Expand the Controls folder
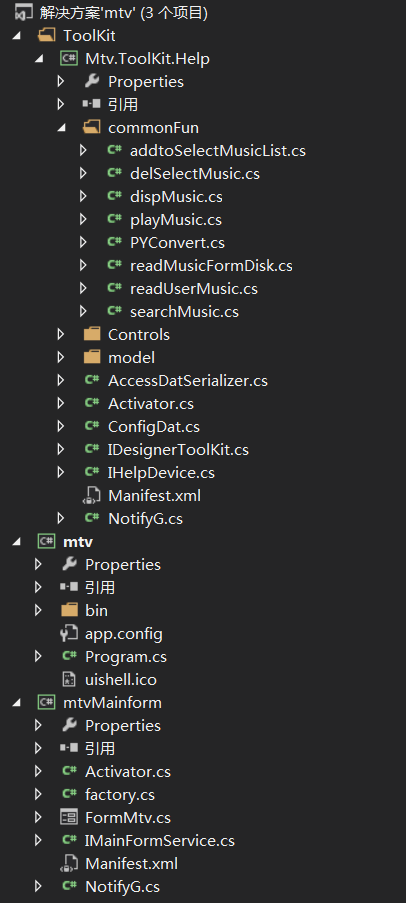Image resolution: width=406 pixels, height=903 pixels. pyautogui.click(x=61, y=335)
